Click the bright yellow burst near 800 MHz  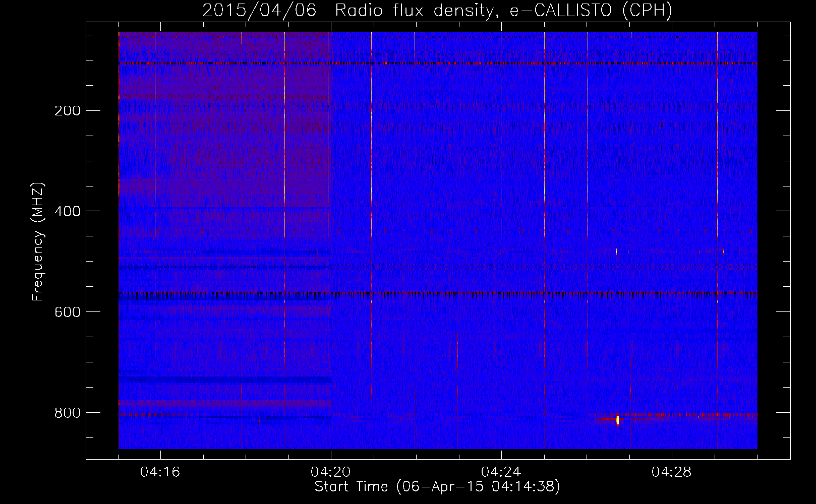pos(617,420)
